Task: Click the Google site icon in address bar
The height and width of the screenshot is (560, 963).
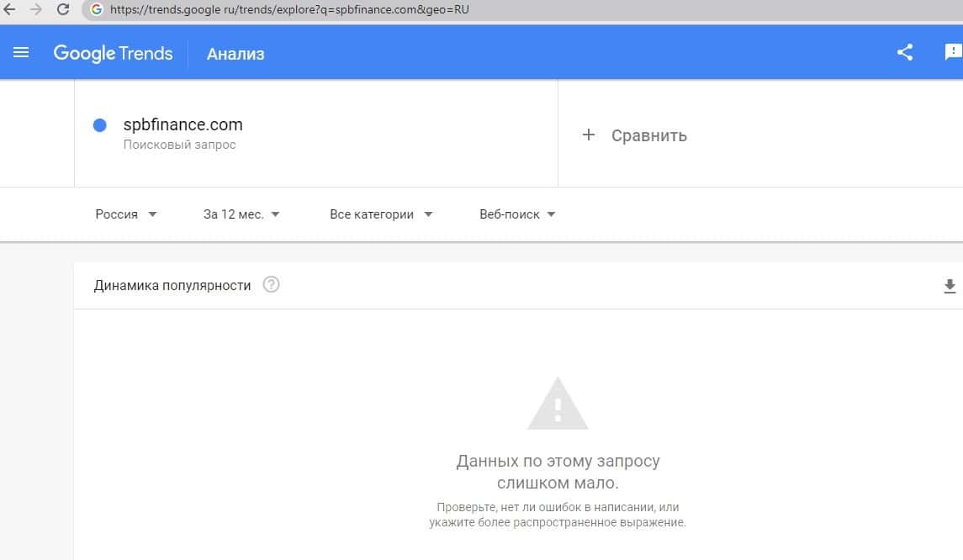Action: point(96,10)
